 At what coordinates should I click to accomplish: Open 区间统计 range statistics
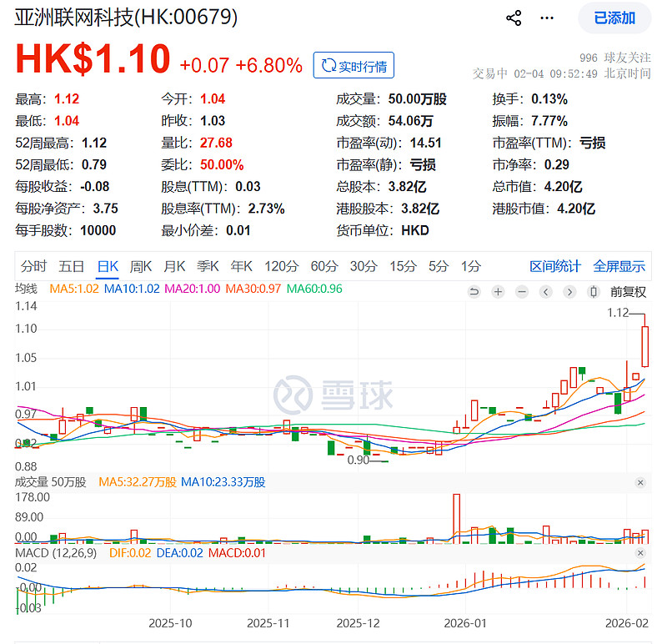pos(555,266)
